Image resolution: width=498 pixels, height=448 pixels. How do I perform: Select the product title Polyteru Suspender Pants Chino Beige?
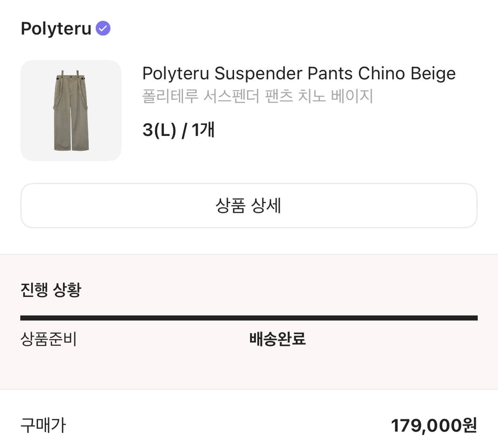(x=299, y=73)
